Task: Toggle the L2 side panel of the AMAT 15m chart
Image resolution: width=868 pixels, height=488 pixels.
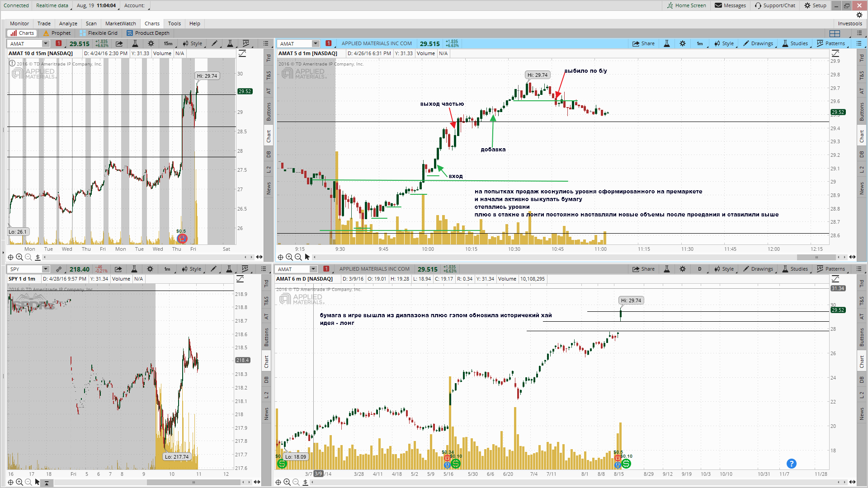Action: [269, 169]
